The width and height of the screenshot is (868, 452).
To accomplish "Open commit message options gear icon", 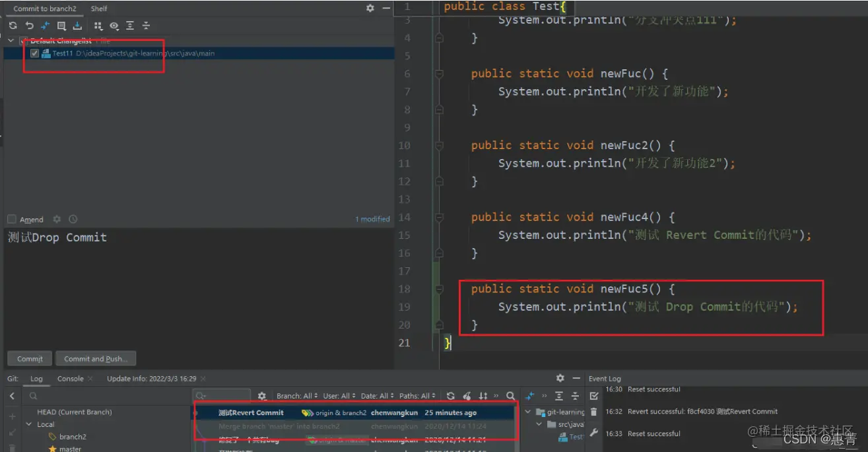I will click(57, 219).
